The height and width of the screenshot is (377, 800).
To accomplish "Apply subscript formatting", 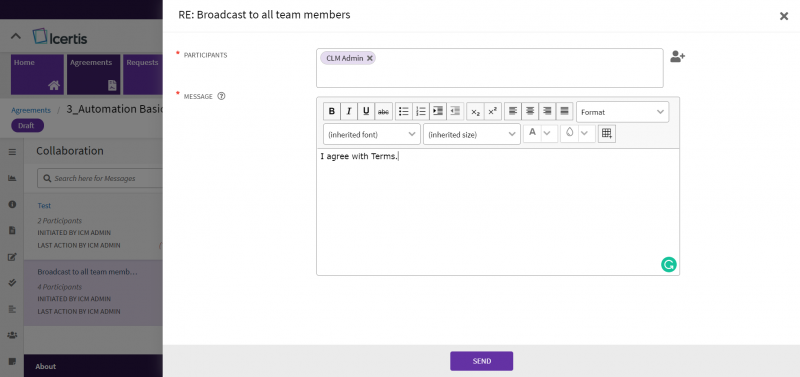I will (475, 112).
